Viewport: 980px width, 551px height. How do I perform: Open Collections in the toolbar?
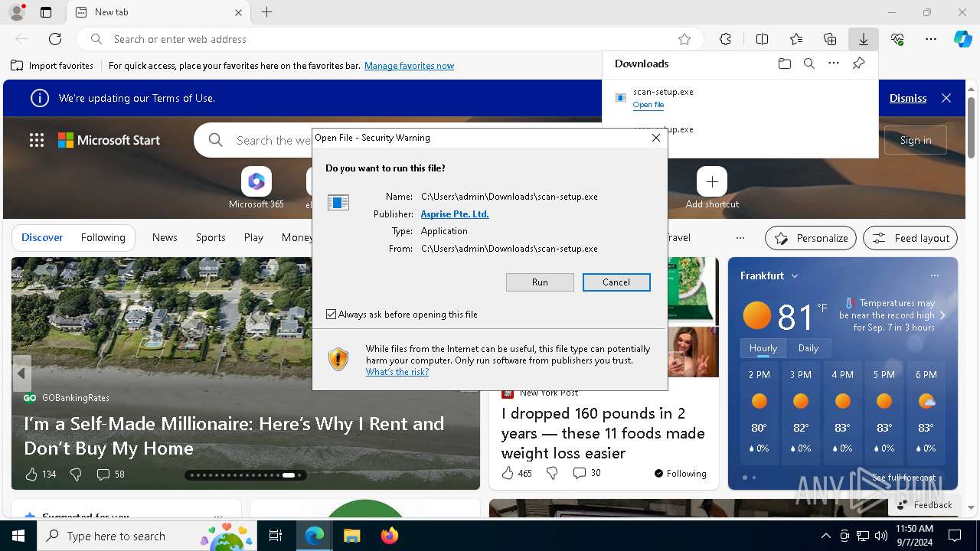(x=830, y=39)
